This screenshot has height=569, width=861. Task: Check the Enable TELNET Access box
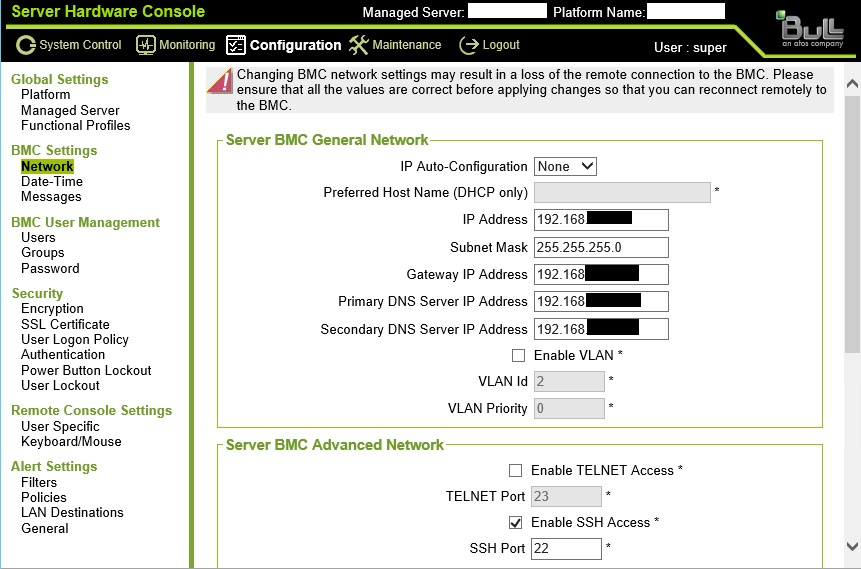pos(515,470)
